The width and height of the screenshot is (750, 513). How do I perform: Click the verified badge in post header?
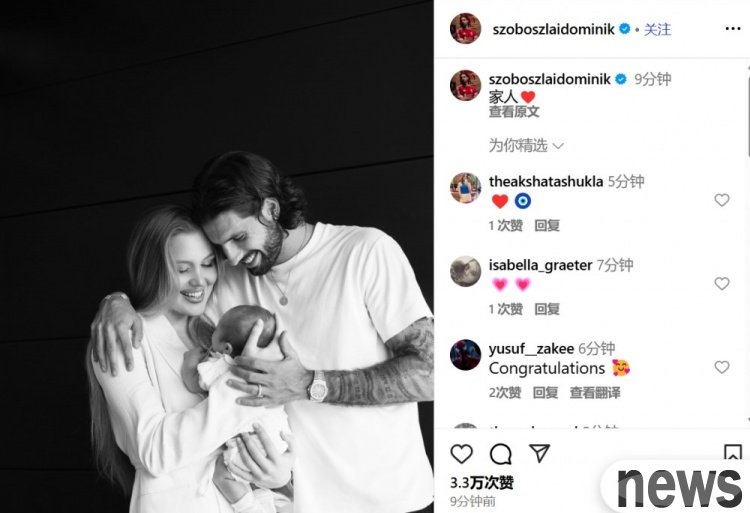[x=625, y=29]
